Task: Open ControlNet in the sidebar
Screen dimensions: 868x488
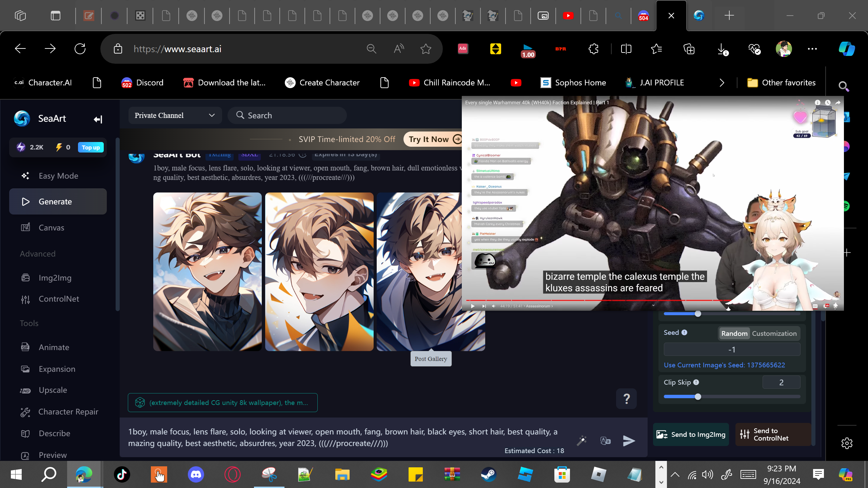Action: [x=58, y=299]
